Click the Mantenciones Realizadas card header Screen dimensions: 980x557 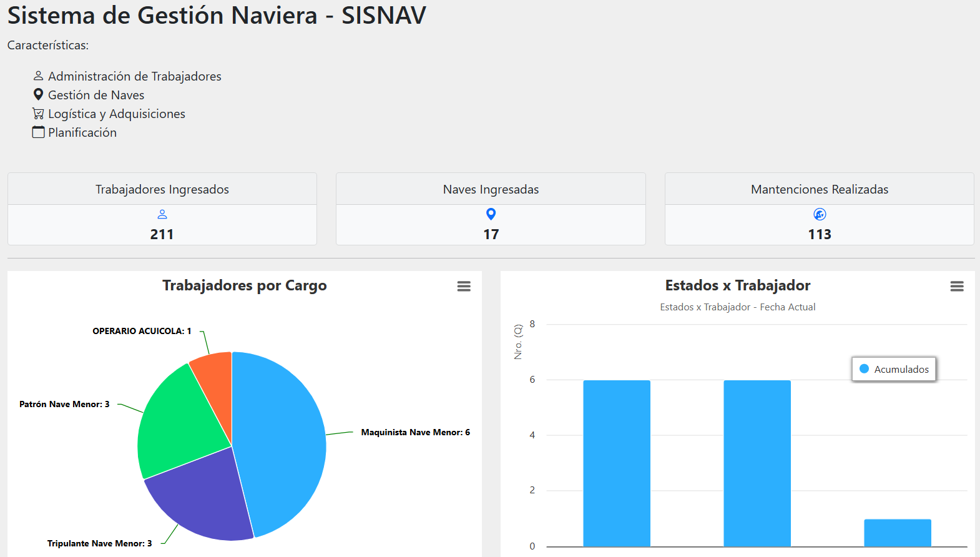coord(819,189)
